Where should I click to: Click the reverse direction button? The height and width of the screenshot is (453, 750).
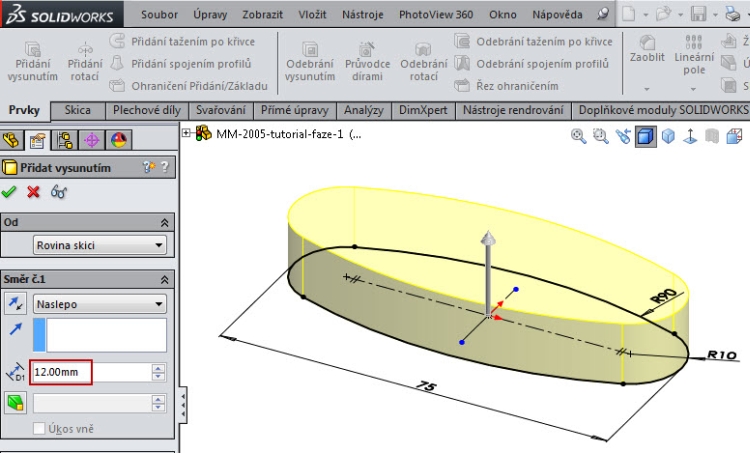tap(15, 304)
